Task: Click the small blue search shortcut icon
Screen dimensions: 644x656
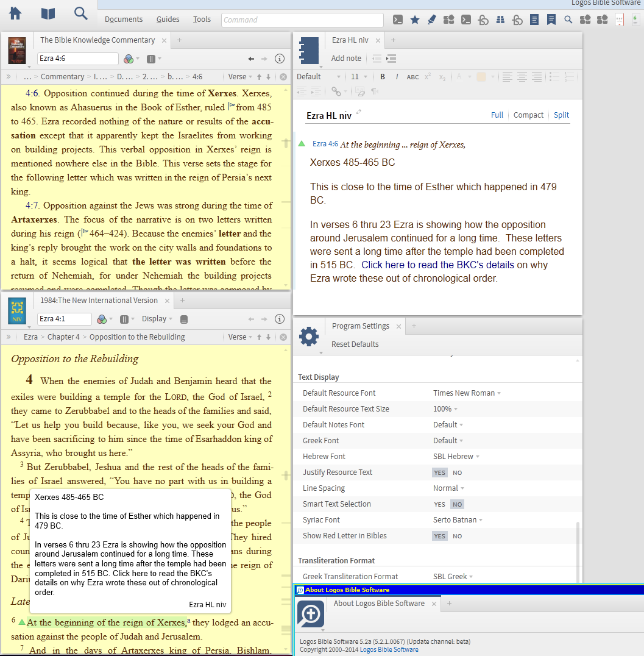Action: pos(568,20)
